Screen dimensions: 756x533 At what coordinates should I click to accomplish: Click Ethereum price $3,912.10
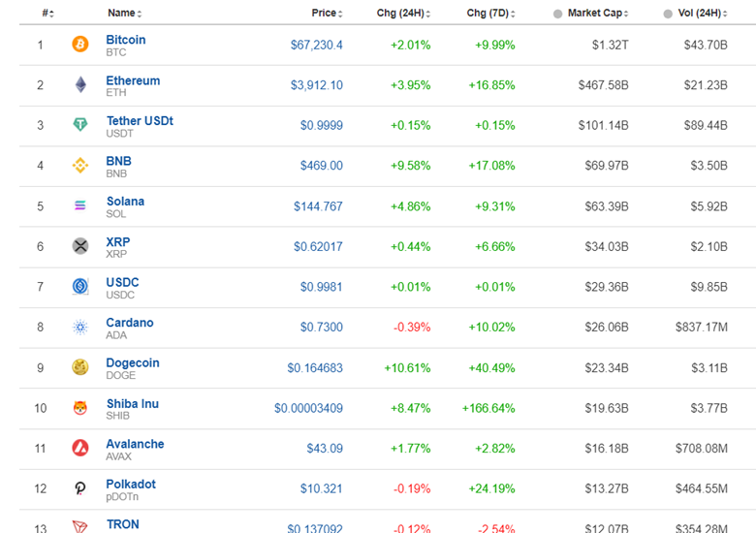(316, 85)
